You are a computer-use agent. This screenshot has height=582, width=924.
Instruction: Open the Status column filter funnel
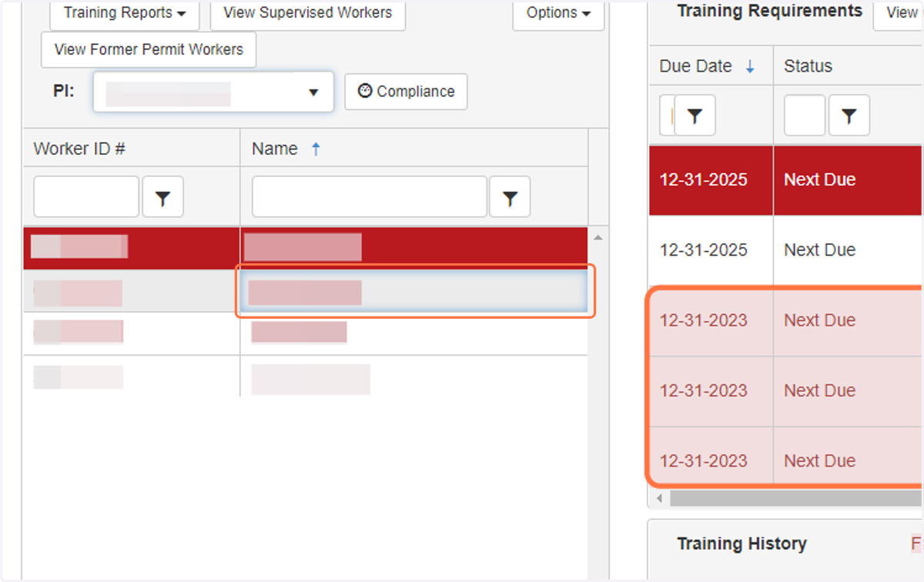pos(849,115)
